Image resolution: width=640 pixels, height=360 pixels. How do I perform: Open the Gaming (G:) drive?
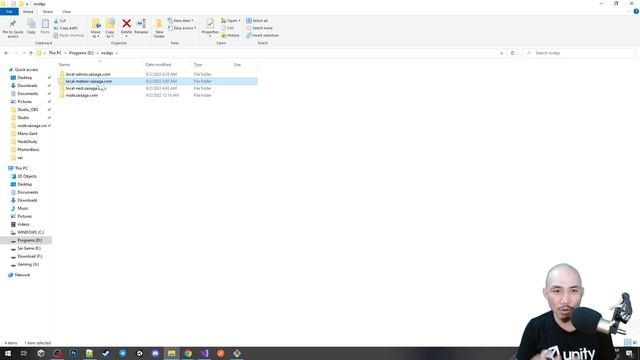click(x=28, y=264)
